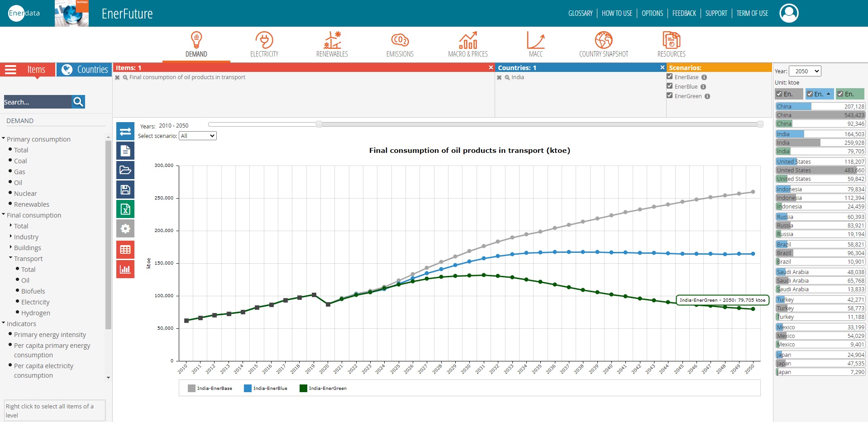Collapse the Transport tree node

coord(11,258)
